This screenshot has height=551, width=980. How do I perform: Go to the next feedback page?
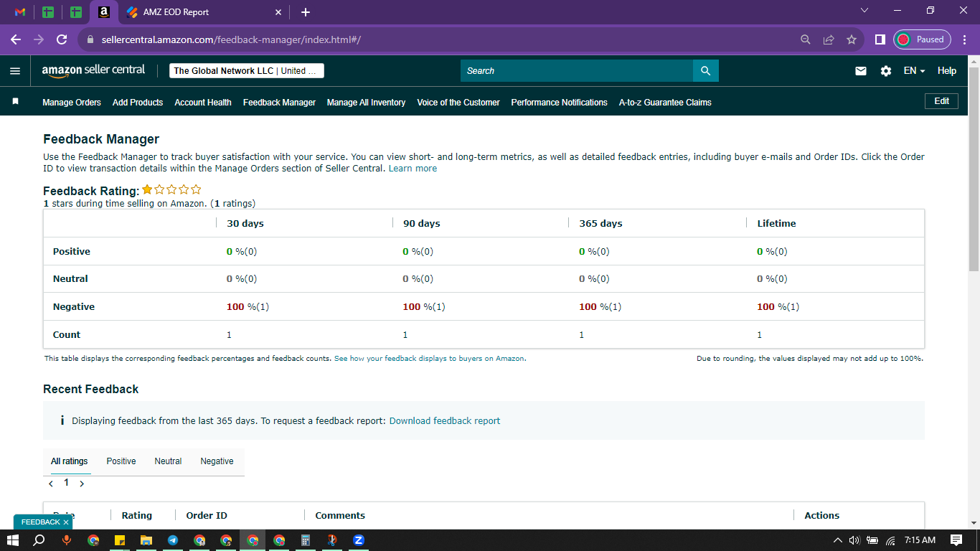click(82, 484)
